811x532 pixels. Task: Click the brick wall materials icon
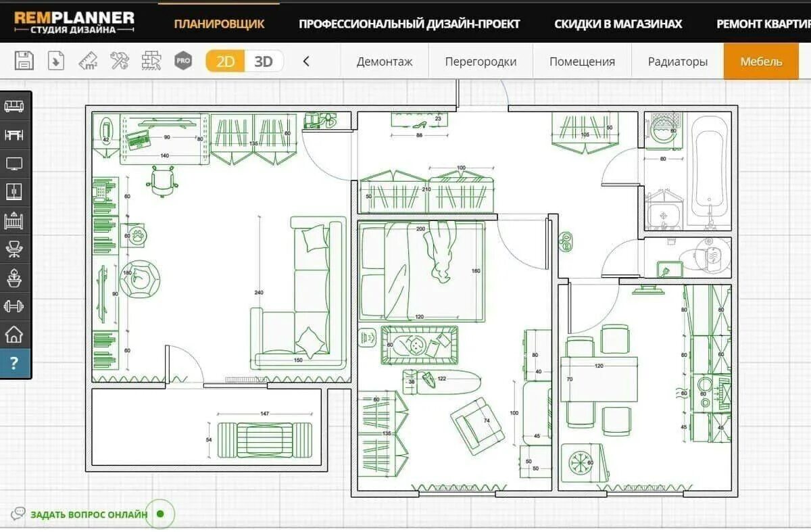[x=151, y=61]
